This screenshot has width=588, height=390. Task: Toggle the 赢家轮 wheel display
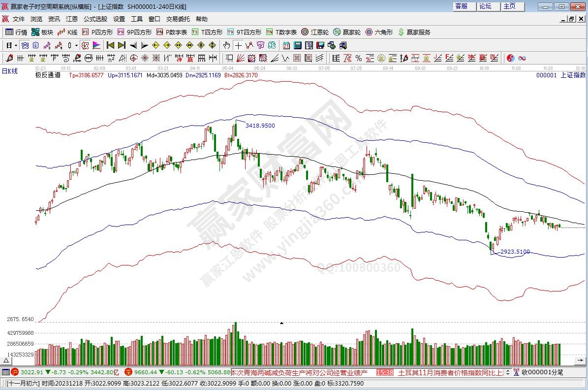(346, 32)
